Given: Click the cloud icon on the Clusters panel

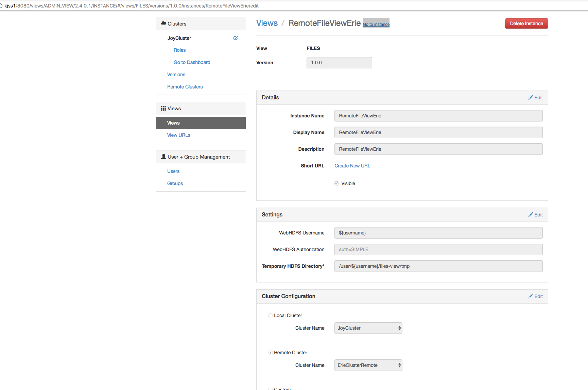Looking at the screenshot, I should 163,23.
